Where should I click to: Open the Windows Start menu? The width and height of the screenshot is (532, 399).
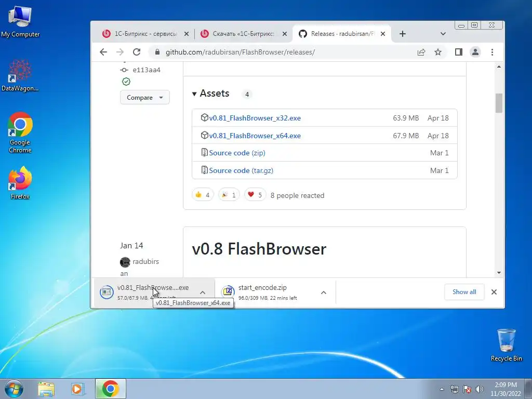click(14, 389)
